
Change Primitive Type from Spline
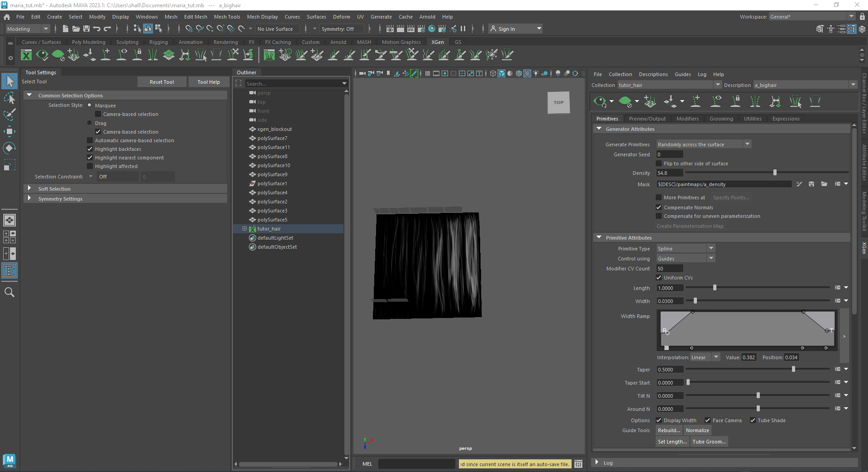pyautogui.click(x=711, y=248)
